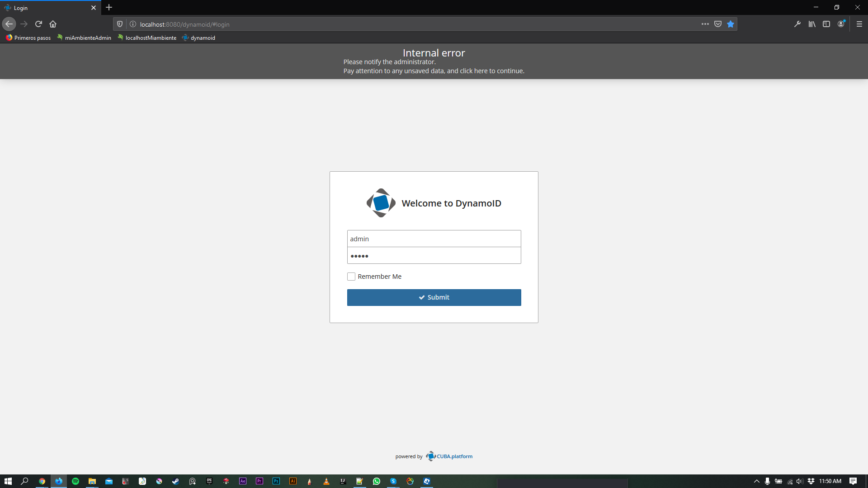Open IntelliJ IDEA from the taskbar

pyautogui.click(x=343, y=481)
